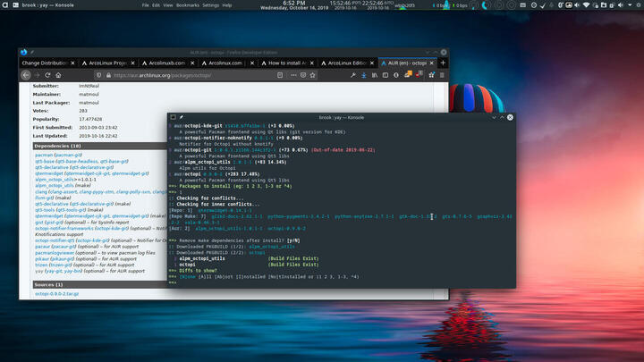Download octopi-0.9.0-2.tar.gz source link
Image resolution: width=644 pixels, height=362 pixels.
point(56,293)
